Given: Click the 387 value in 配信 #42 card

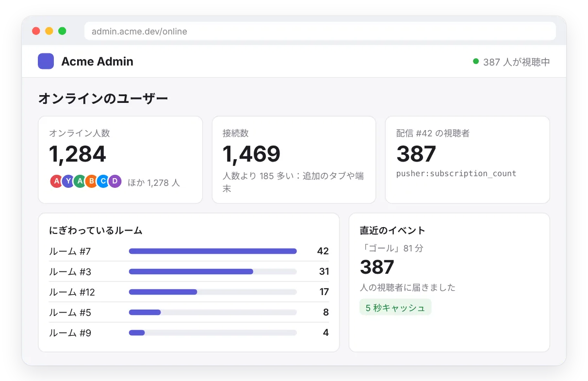Looking at the screenshot, I should point(416,154).
